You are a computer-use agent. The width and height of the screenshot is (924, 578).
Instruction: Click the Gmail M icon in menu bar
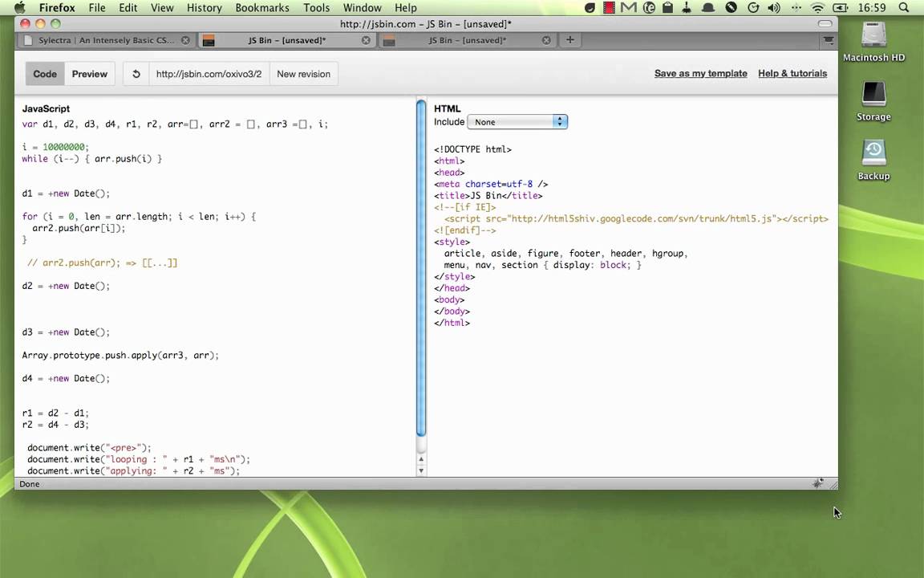click(x=629, y=8)
